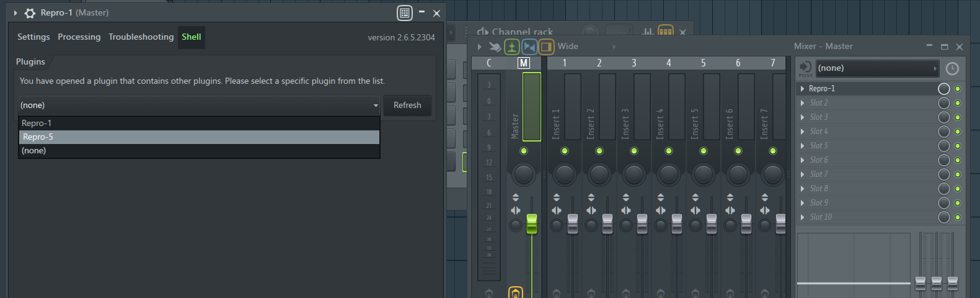Click the mixer latency clock icon
The height and width of the screenshot is (298, 980).
(x=952, y=68)
